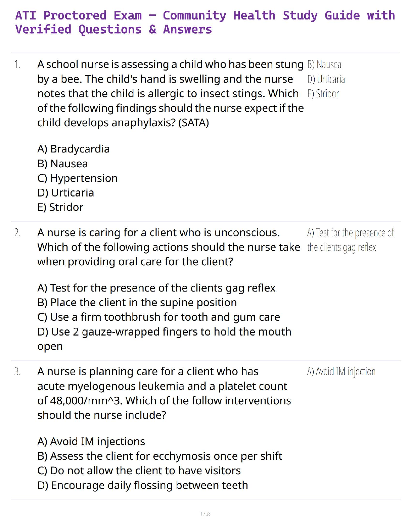Image resolution: width=411 pixels, height=532 pixels.
Task: Click question number 2 marker
Action: (17, 232)
